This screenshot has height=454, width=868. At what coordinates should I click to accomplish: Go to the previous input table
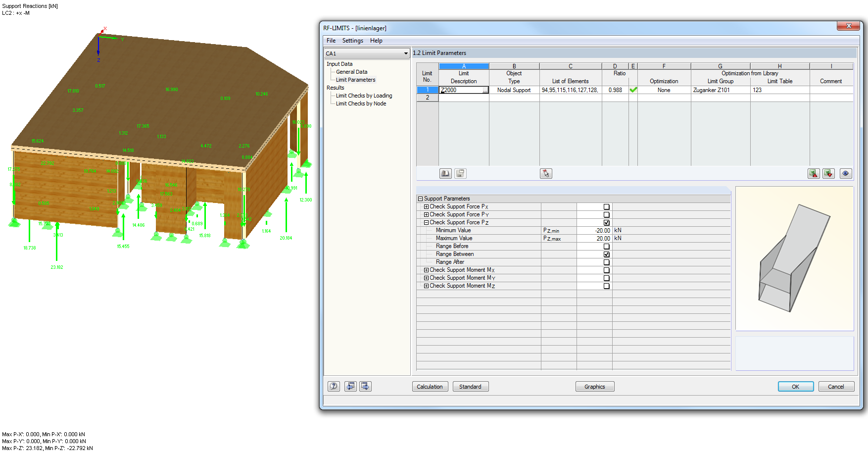(x=350, y=386)
